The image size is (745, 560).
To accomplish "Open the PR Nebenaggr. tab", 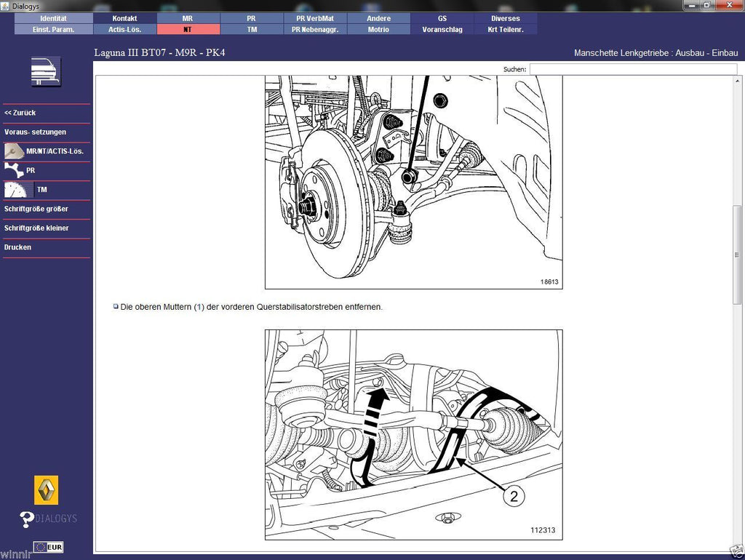I will click(315, 29).
